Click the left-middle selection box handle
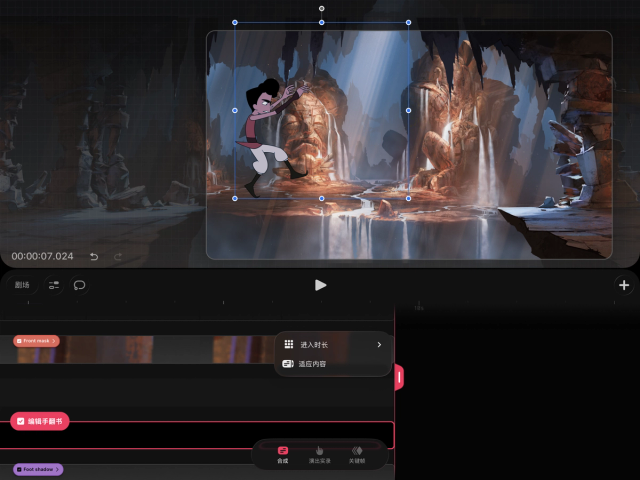 click(x=235, y=110)
